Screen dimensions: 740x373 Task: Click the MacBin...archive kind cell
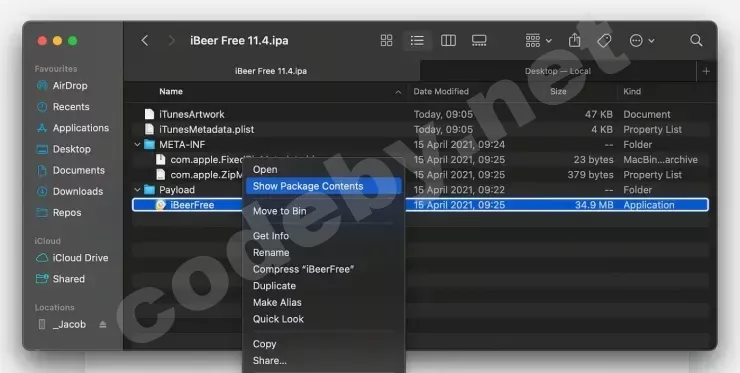click(660, 160)
